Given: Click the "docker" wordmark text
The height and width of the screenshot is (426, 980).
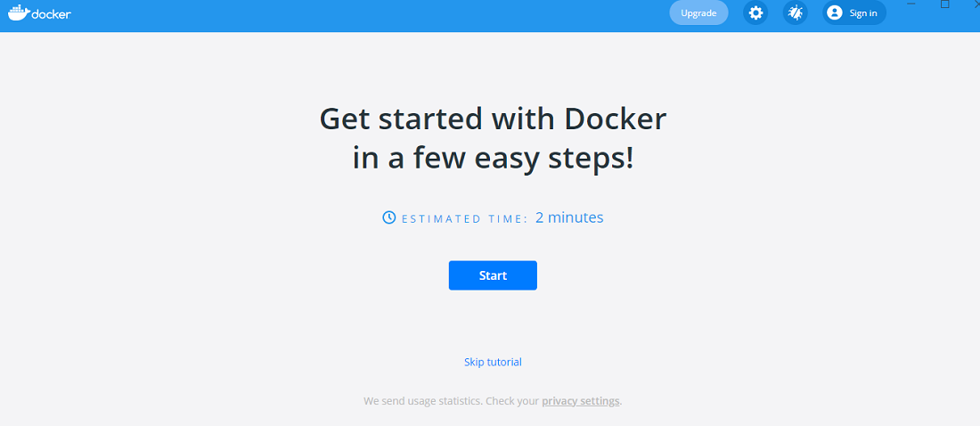Looking at the screenshot, I should [x=52, y=13].
